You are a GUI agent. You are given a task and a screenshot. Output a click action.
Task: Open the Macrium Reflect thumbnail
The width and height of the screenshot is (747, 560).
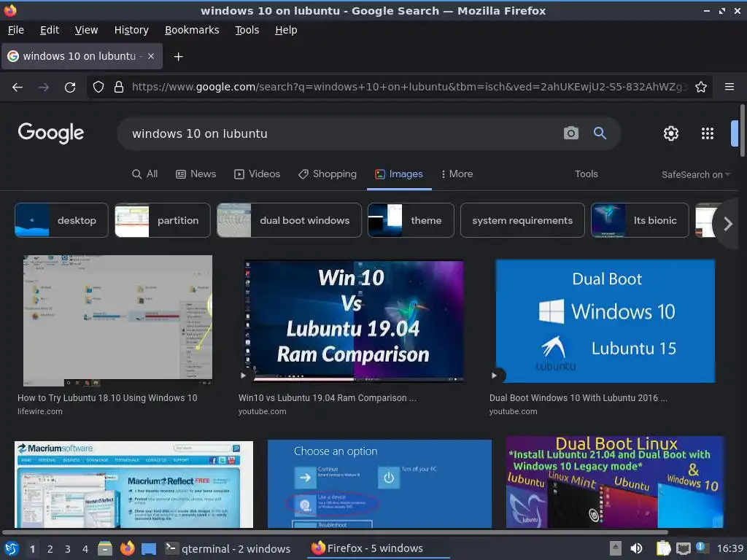134,484
